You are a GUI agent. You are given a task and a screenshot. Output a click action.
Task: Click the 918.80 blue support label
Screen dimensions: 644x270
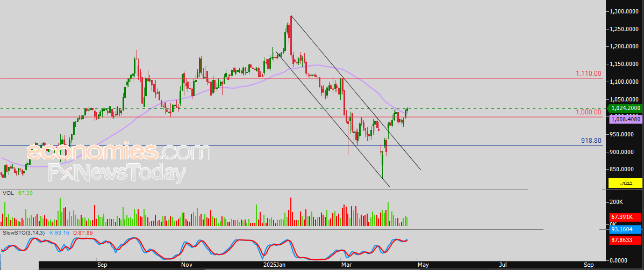[x=591, y=140]
